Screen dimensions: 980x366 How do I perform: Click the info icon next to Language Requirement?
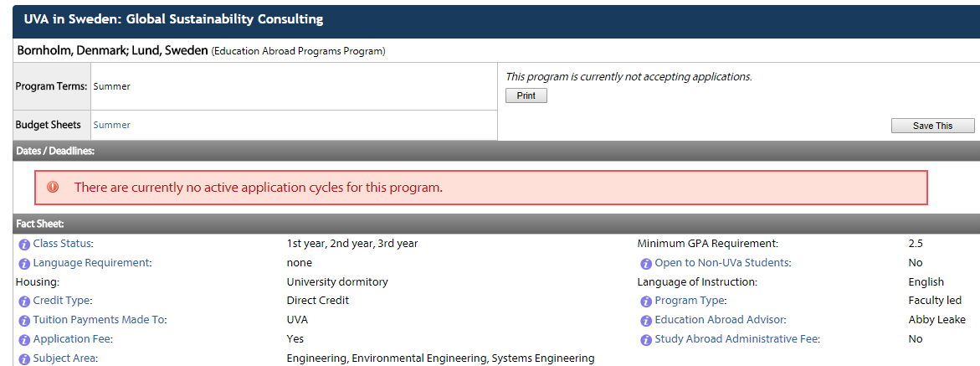(x=24, y=264)
